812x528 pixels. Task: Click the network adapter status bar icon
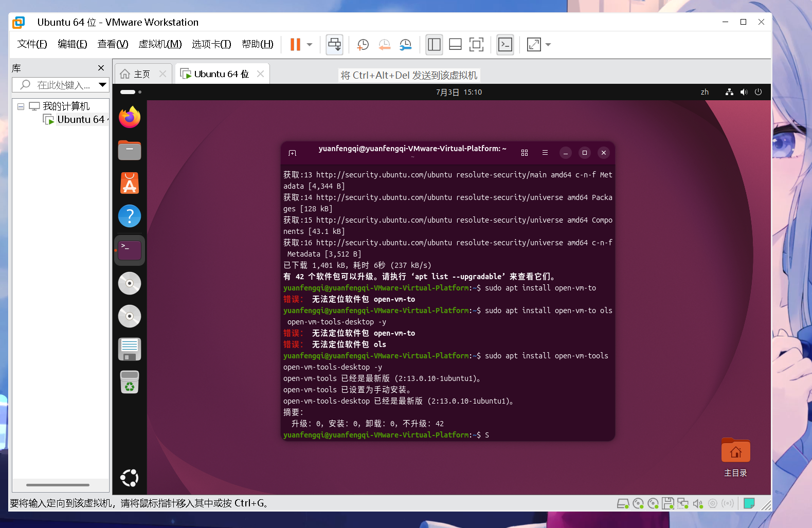pyautogui.click(x=683, y=503)
